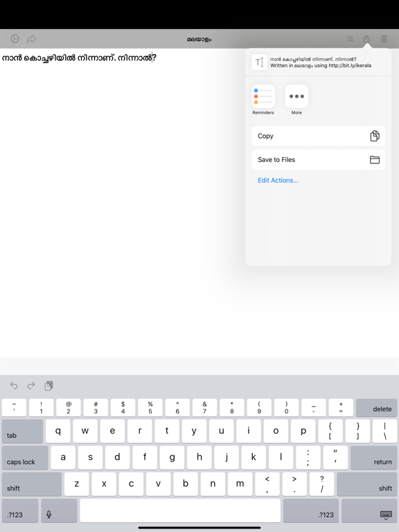Select the Reminders app in share sheet
The image size is (399, 532).
(x=263, y=100)
